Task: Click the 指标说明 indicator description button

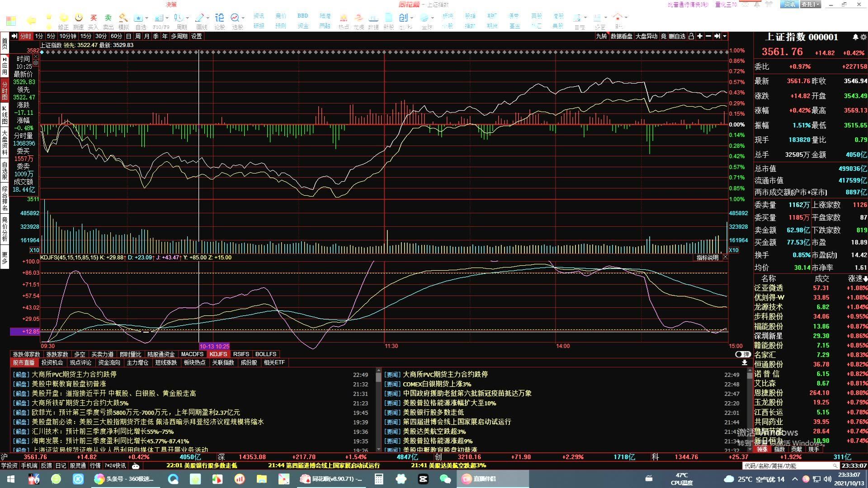Action: pos(707,258)
